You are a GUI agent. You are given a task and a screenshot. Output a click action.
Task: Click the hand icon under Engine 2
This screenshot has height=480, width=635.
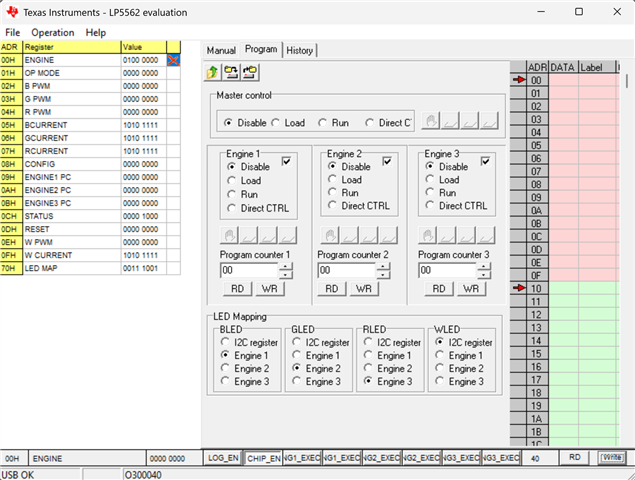tap(330, 235)
